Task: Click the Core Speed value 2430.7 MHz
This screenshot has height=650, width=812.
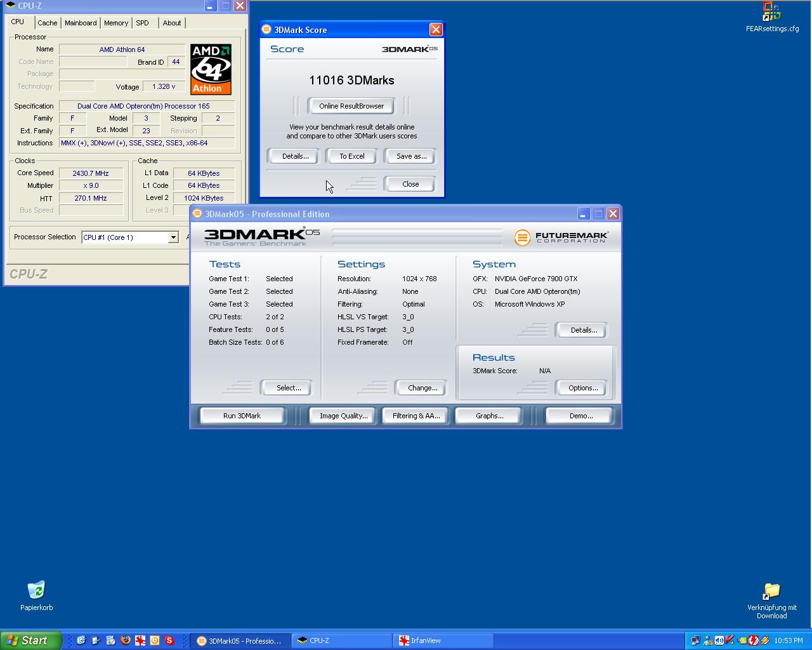Action: (91, 173)
